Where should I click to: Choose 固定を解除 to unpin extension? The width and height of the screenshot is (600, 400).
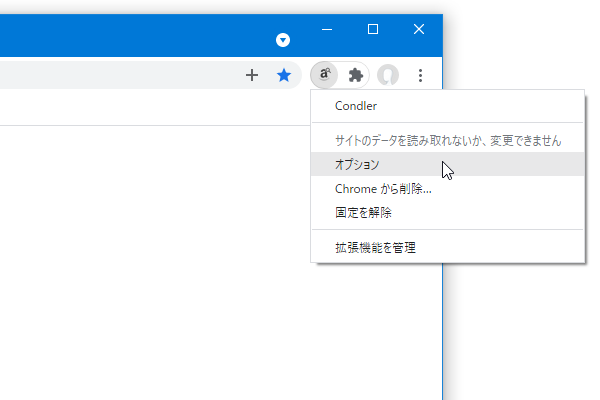(448, 212)
